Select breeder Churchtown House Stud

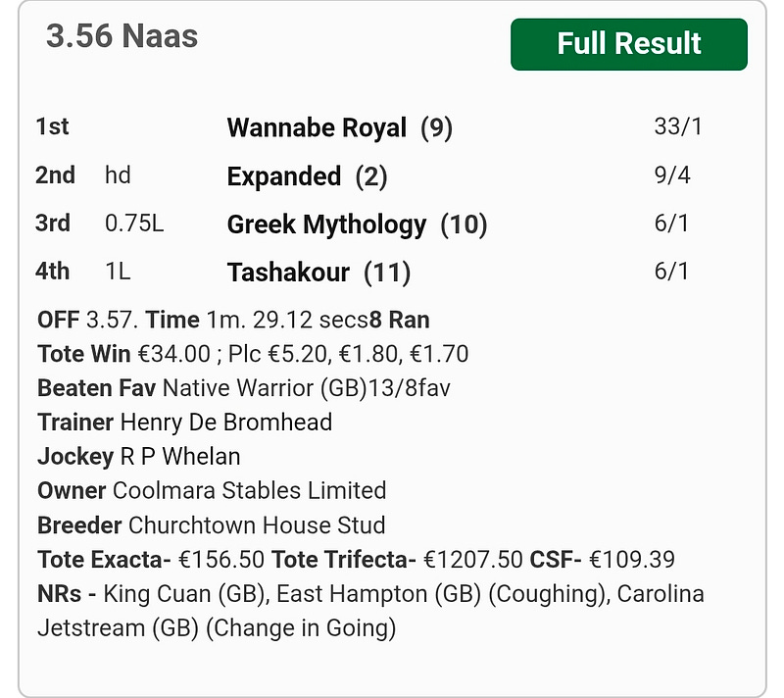tap(257, 525)
